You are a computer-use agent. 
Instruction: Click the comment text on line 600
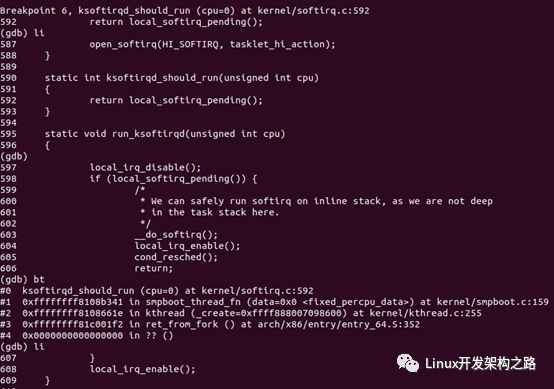(316, 201)
